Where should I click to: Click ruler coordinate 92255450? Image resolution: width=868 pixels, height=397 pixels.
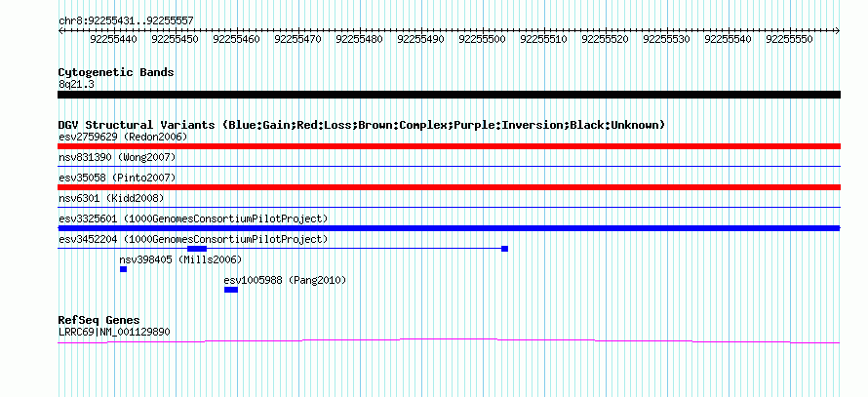coord(175,40)
